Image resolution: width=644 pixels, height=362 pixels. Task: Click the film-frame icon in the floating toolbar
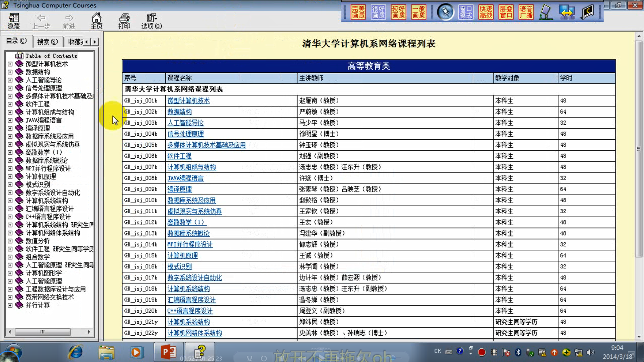(x=588, y=12)
